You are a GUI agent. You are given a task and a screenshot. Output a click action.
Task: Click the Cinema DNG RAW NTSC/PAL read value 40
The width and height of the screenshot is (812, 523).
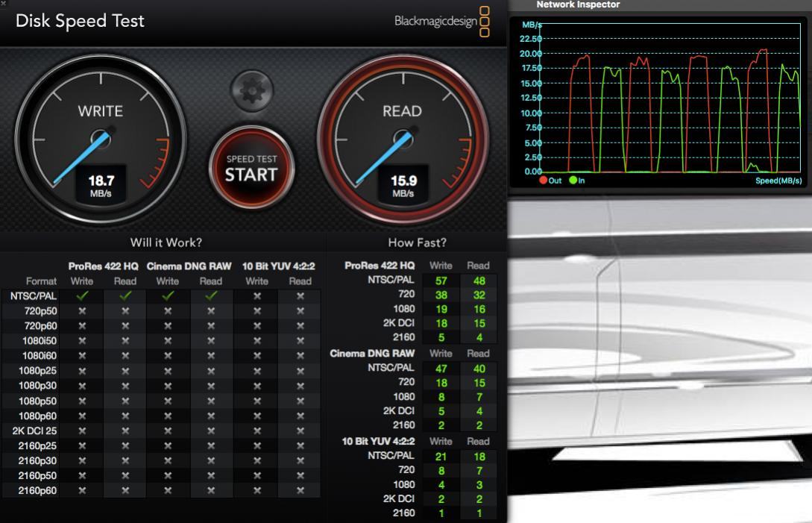[479, 369]
